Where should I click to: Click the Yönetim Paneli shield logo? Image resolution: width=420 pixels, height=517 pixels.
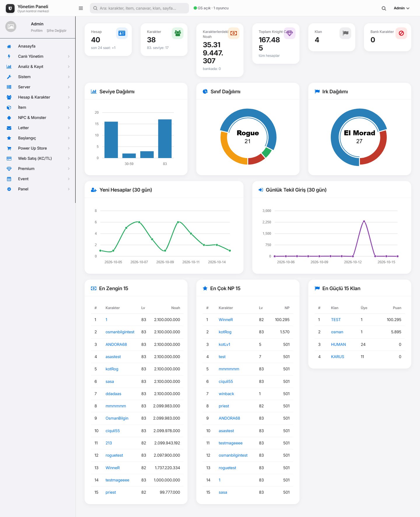(10, 8)
